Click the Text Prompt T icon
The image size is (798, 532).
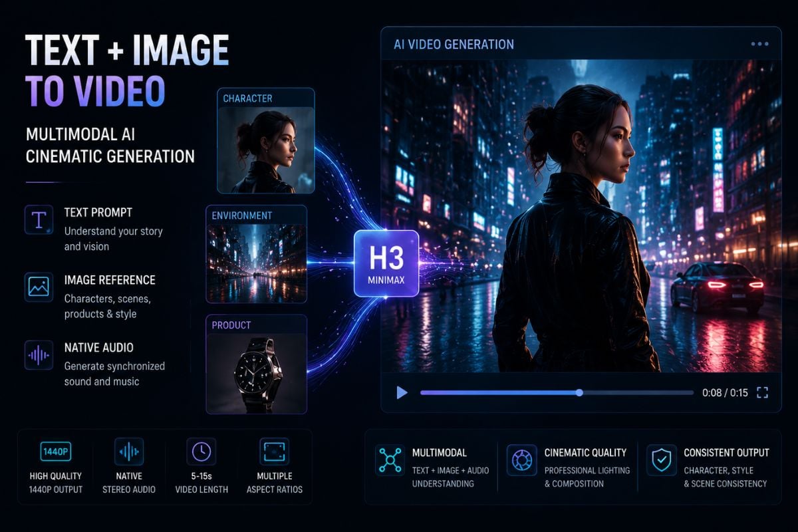(39, 219)
